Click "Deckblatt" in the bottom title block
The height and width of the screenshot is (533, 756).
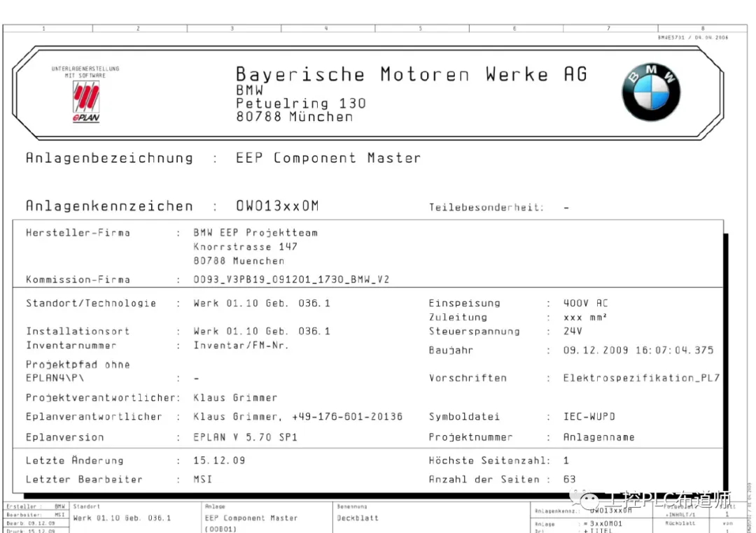(358, 518)
